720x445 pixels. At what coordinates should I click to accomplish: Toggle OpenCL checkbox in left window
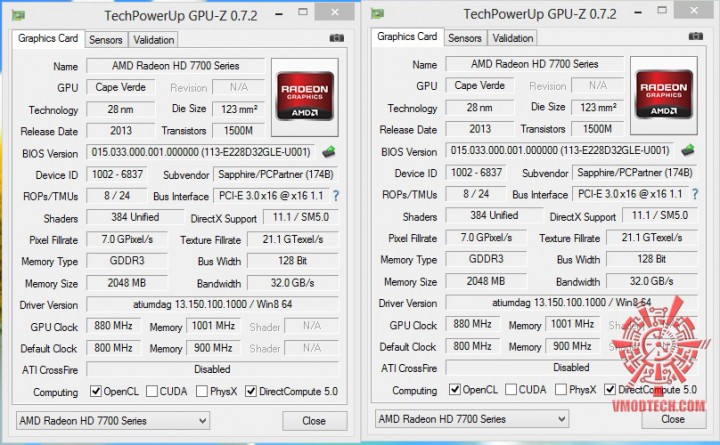point(96,391)
